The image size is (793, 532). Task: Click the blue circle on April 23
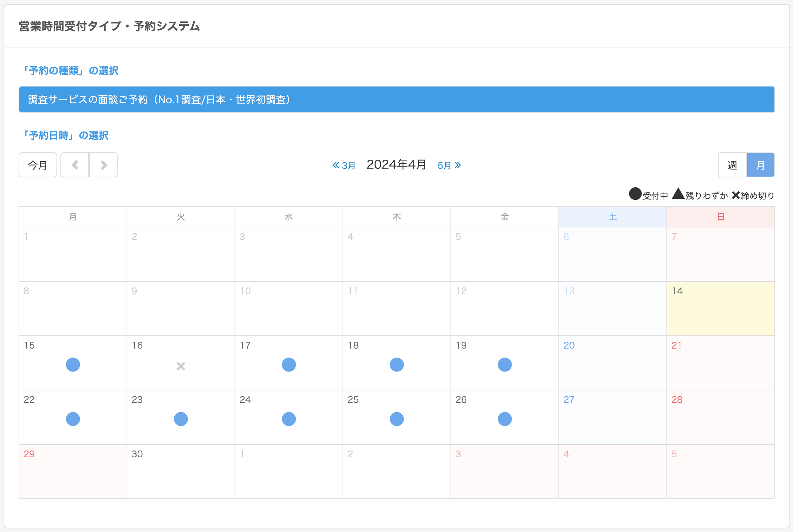pyautogui.click(x=181, y=419)
